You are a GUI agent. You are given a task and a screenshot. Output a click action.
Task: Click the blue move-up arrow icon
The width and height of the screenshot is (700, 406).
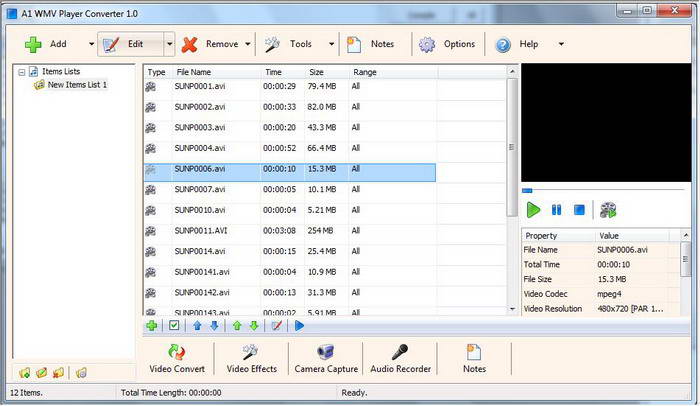197,326
